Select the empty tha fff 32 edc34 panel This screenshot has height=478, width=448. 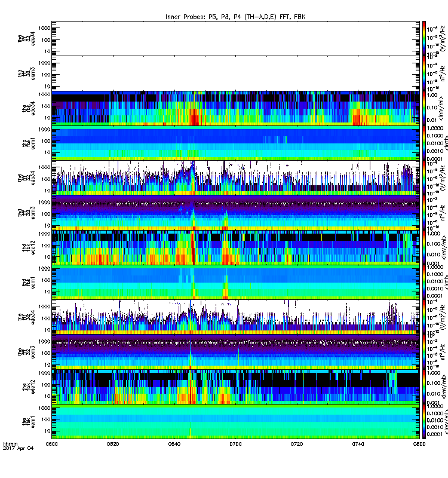(235, 38)
